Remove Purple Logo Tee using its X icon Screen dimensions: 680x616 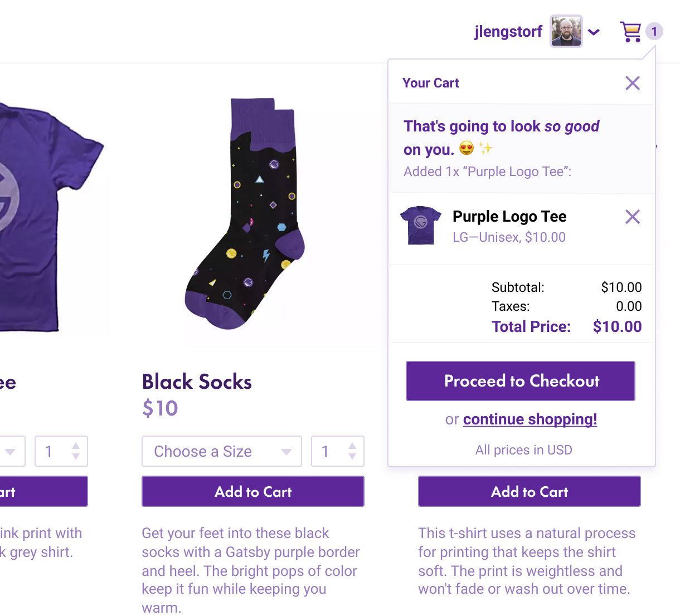pyautogui.click(x=633, y=217)
